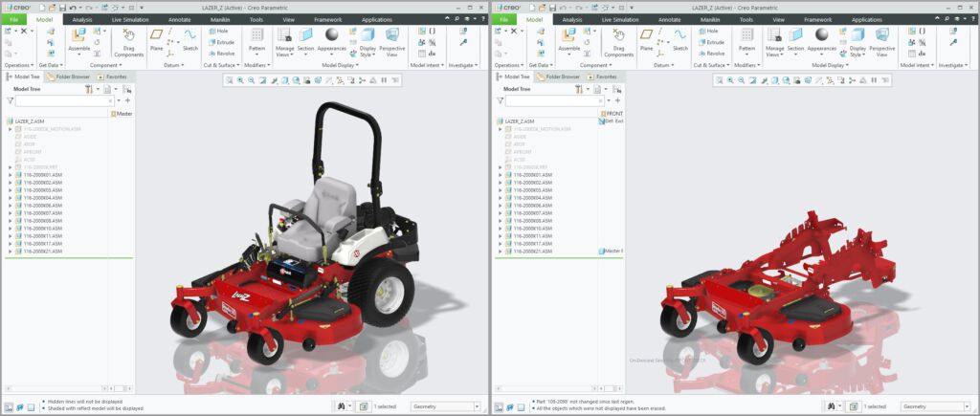
Task: Open Appearances sphere icon in right window
Action: [821, 34]
